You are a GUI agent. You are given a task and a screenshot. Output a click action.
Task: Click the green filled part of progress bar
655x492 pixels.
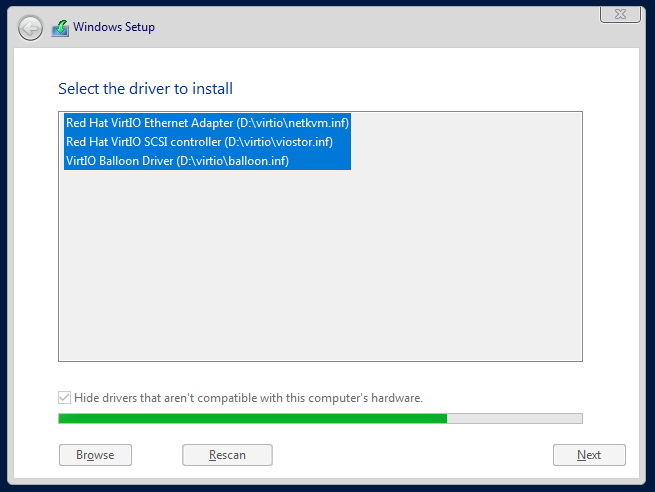pos(253,418)
